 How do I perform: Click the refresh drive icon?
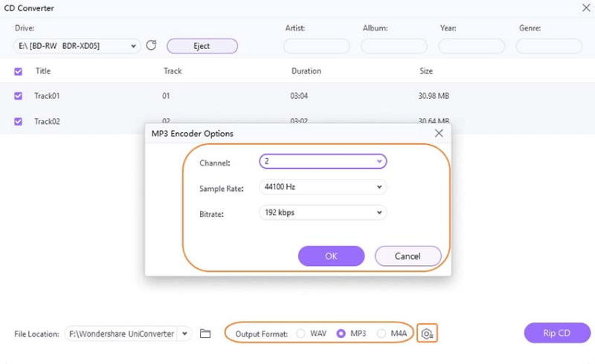click(x=152, y=45)
